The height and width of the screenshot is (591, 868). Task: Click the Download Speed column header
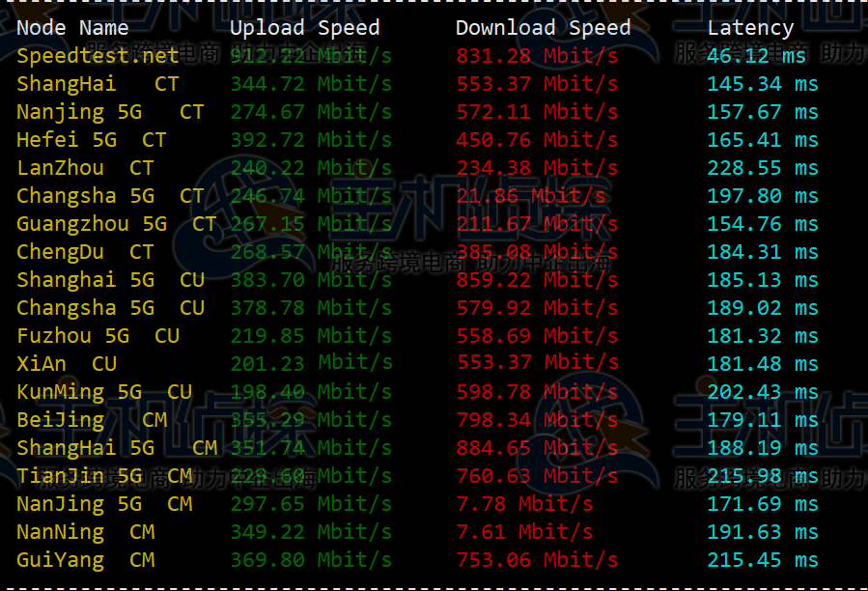click(543, 28)
